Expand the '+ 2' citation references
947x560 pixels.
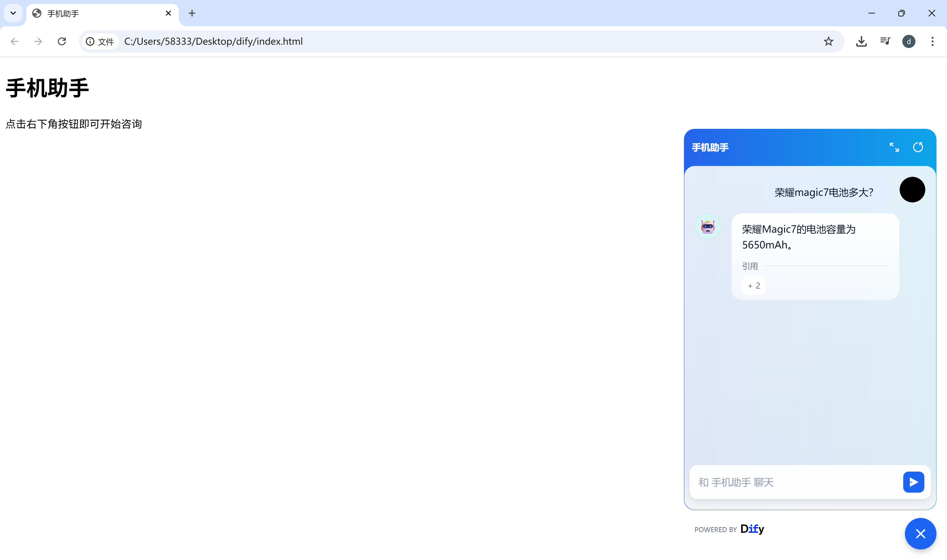click(x=753, y=286)
